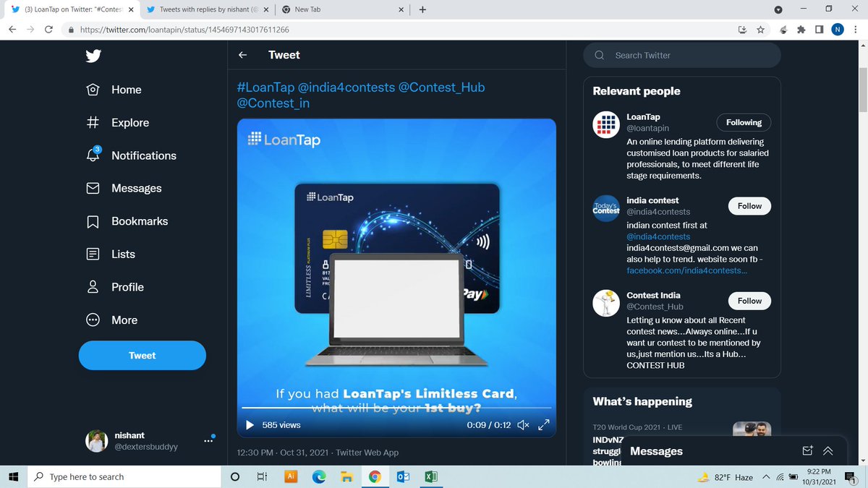Image resolution: width=868 pixels, height=488 pixels.
Task: Reload the page
Action: pyautogui.click(x=49, y=30)
